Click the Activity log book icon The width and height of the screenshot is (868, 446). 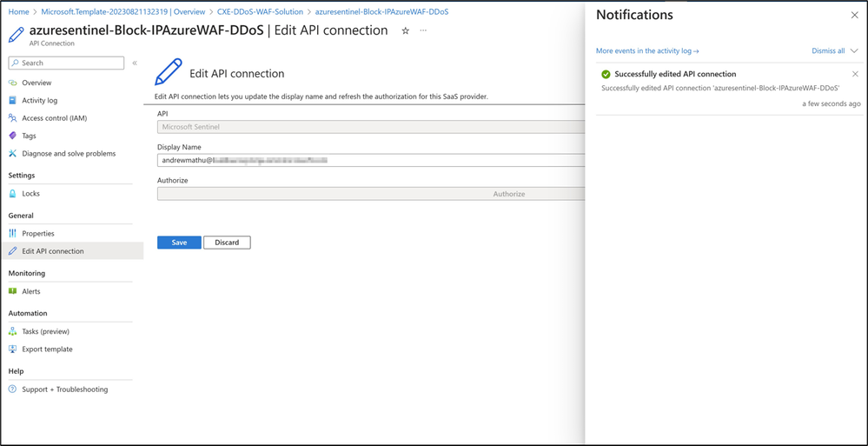point(13,100)
